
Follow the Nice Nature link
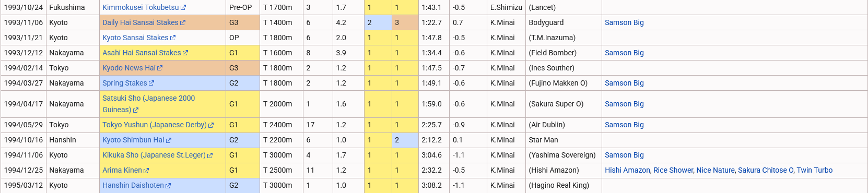point(715,170)
